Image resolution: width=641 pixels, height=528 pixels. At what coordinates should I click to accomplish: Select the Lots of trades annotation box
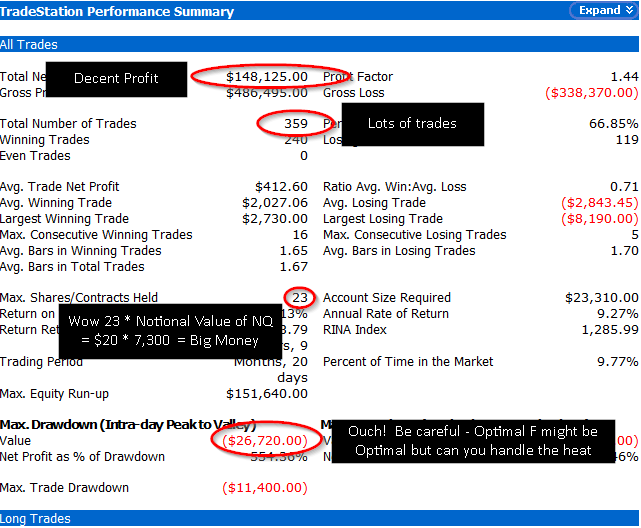pos(412,124)
